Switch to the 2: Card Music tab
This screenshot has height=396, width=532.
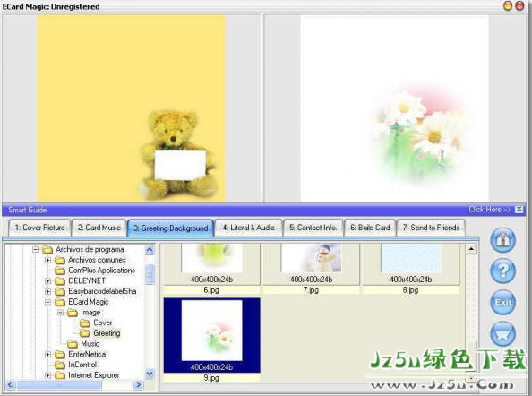pyautogui.click(x=99, y=228)
